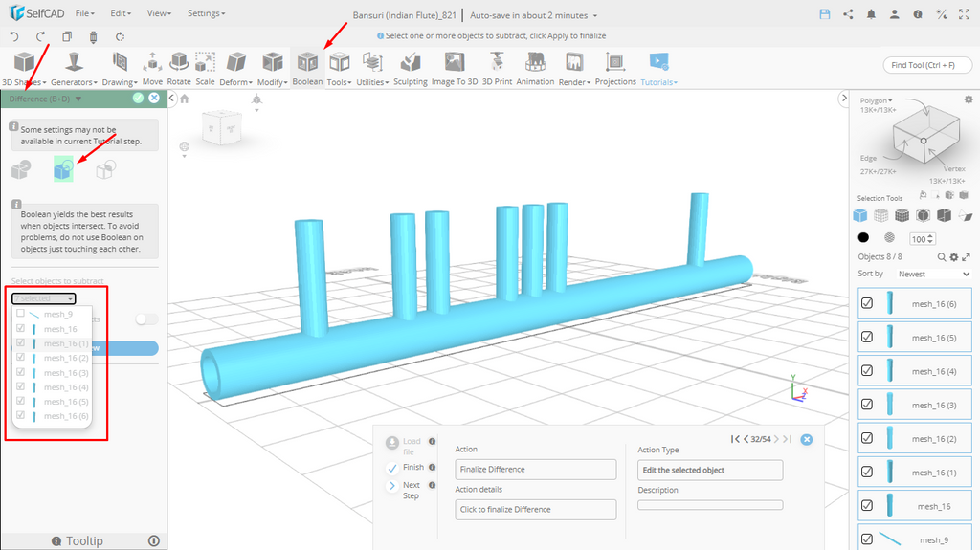Image resolution: width=980 pixels, height=550 pixels.
Task: Select the Rotate tool
Action: (x=179, y=68)
